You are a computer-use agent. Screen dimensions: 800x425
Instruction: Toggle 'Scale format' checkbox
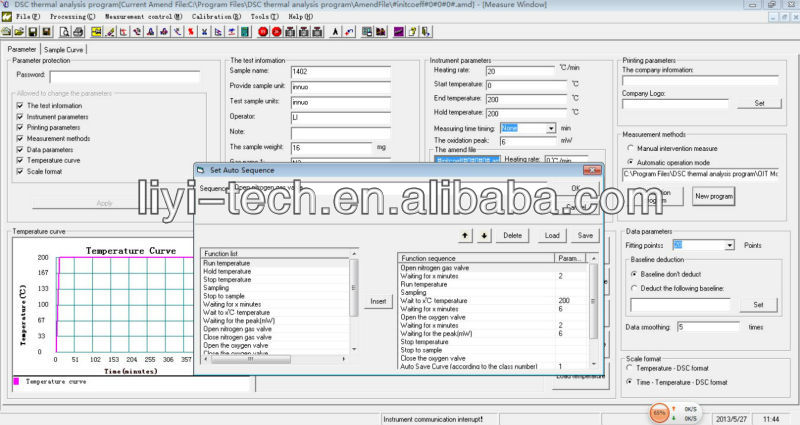(x=20, y=171)
